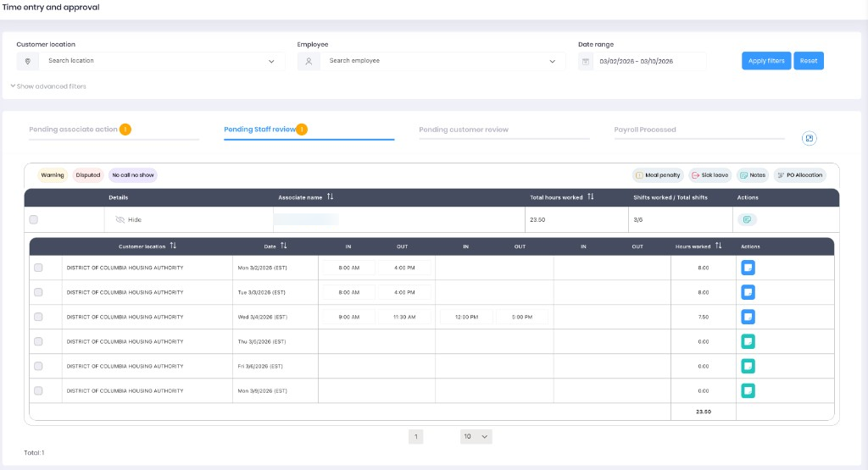The image size is (868, 470).
Task: Open notes for Mon 3/2/2026 row
Action: [x=748, y=268]
